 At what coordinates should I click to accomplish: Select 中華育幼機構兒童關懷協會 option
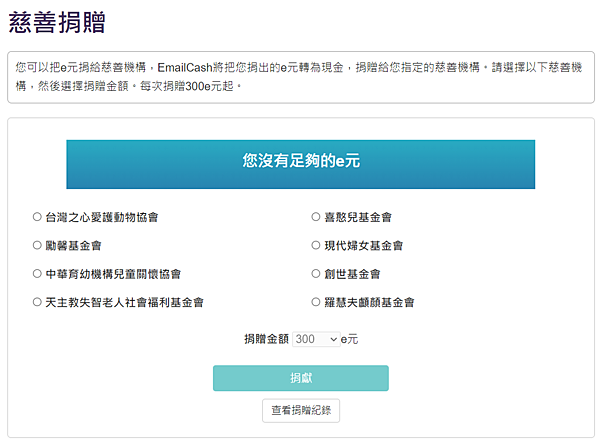coord(37,274)
